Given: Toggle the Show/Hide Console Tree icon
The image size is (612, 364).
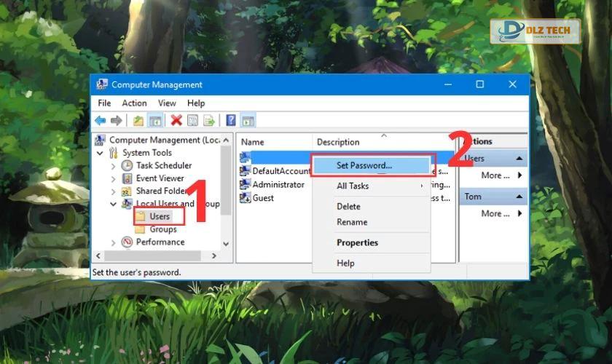Looking at the screenshot, I should 155,121.
